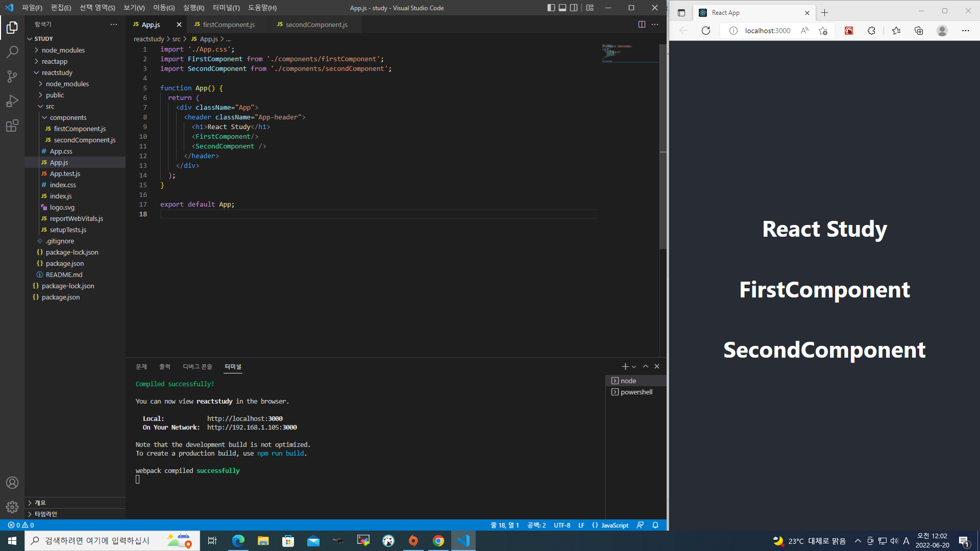Open Run and Debug view
980x551 pixels.
[x=12, y=101]
